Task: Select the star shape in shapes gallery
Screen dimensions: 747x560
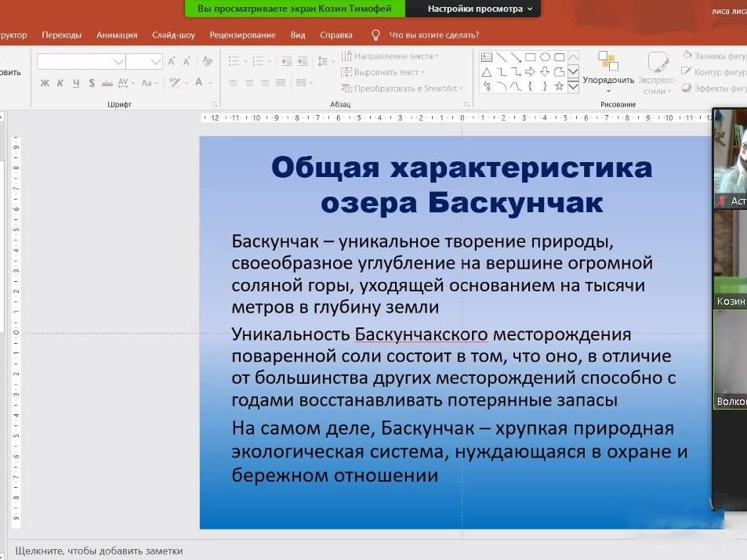Action: tap(559, 86)
